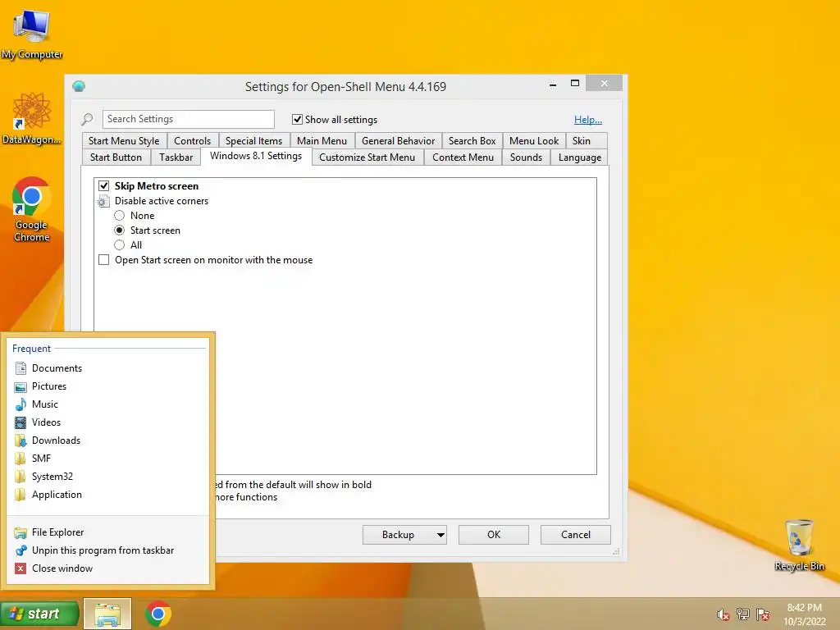
Task: Click the Frequent header in the jump list
Action: point(32,348)
